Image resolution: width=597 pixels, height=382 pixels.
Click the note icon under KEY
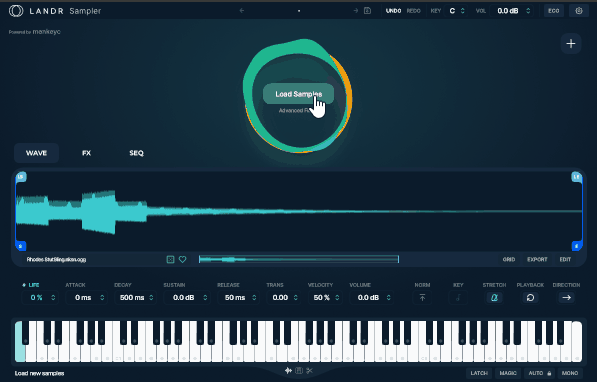click(458, 297)
